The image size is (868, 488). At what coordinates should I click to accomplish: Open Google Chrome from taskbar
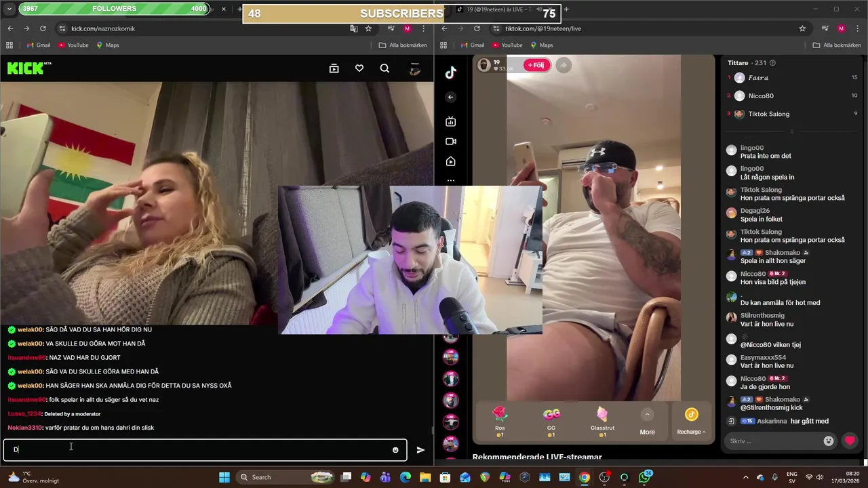(584, 477)
